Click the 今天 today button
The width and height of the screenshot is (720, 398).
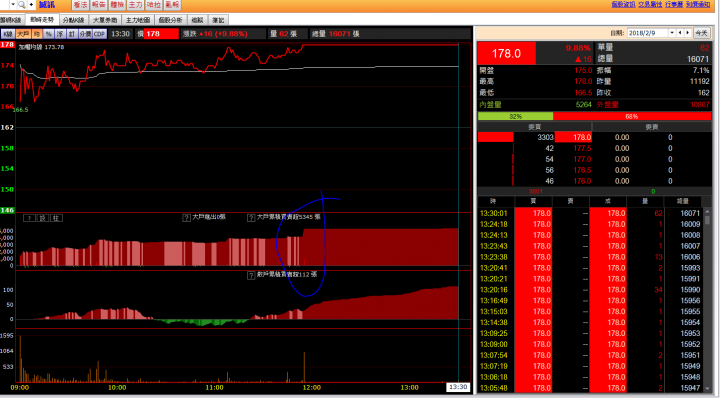(x=701, y=33)
